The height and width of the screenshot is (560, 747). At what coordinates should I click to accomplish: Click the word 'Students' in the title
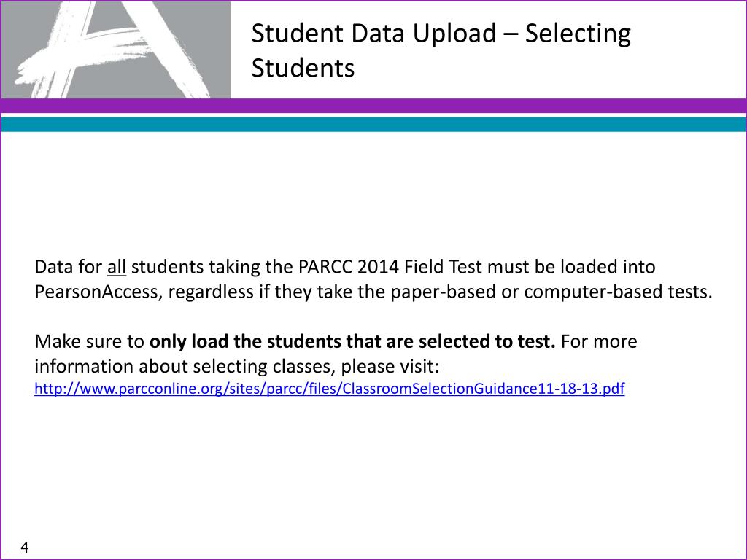click(x=303, y=68)
